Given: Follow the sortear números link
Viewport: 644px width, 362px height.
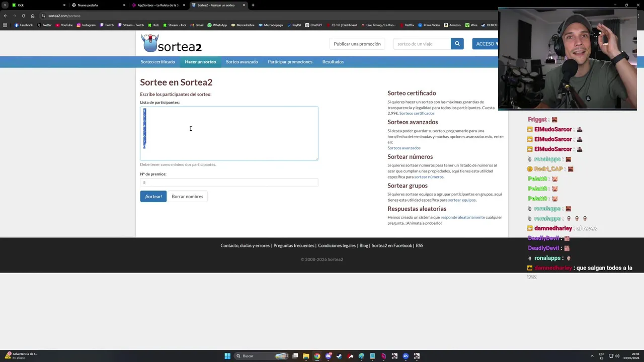Looking at the screenshot, I should tap(429, 176).
